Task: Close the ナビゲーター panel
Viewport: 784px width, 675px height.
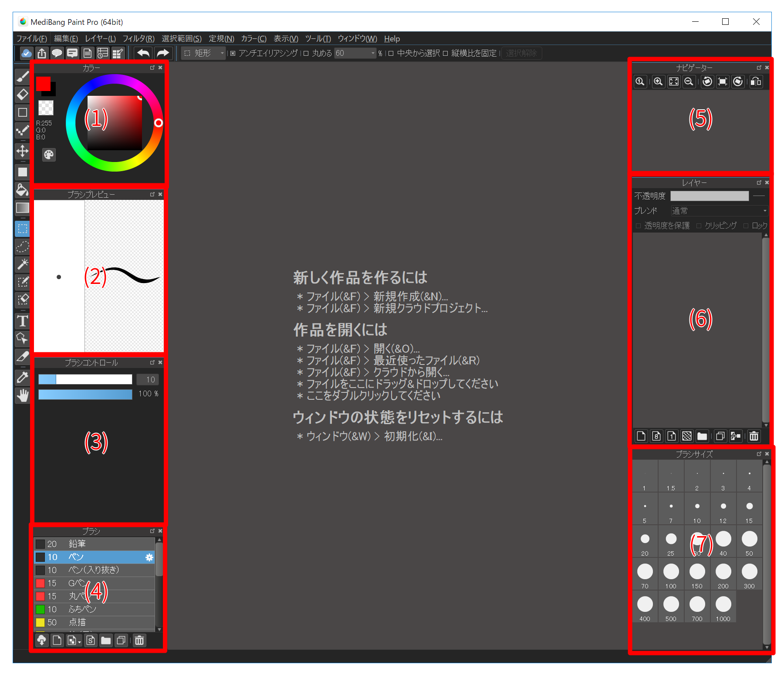Action: 767,67
